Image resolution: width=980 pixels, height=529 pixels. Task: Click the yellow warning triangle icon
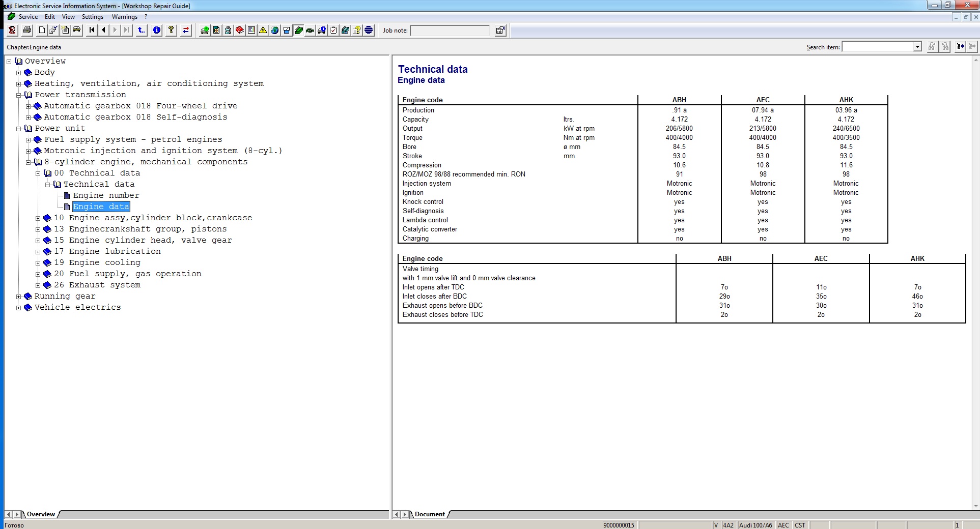coord(263,31)
